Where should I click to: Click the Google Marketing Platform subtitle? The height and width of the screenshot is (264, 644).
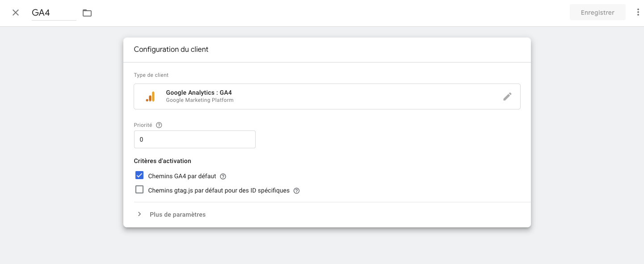[200, 100]
